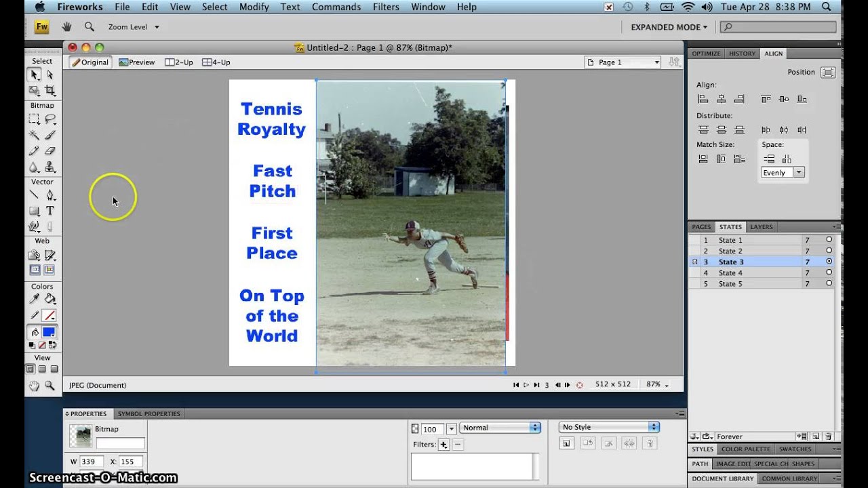Select the Line tool
This screenshot has width=868, height=488.
pyautogui.click(x=34, y=195)
